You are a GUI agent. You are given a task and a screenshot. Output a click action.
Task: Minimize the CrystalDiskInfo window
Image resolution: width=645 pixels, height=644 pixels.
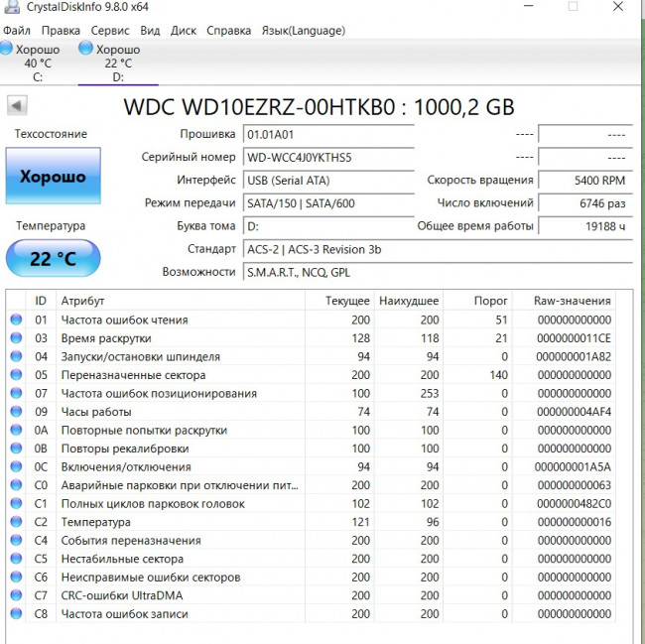pyautogui.click(x=529, y=6)
